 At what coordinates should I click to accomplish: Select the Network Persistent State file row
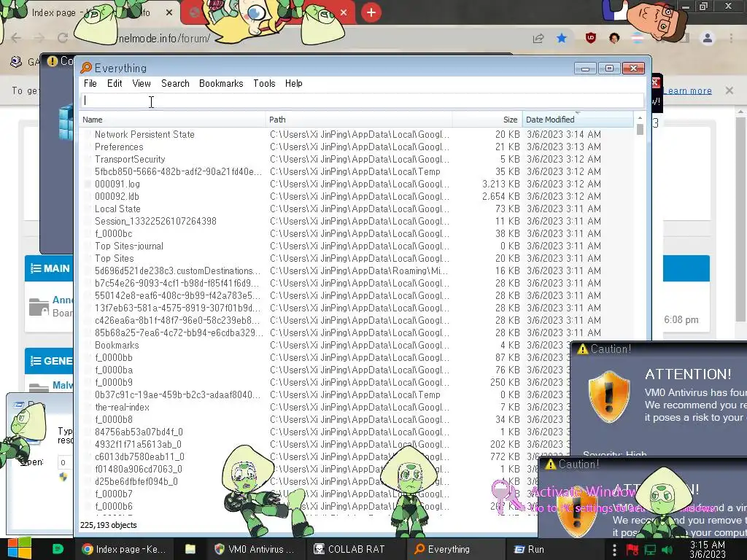click(x=356, y=134)
